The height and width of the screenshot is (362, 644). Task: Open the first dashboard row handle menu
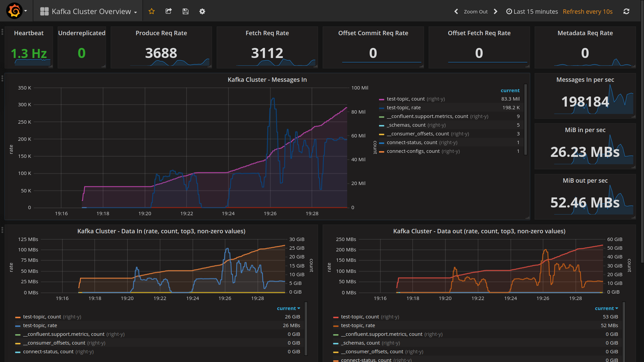pos(2,32)
